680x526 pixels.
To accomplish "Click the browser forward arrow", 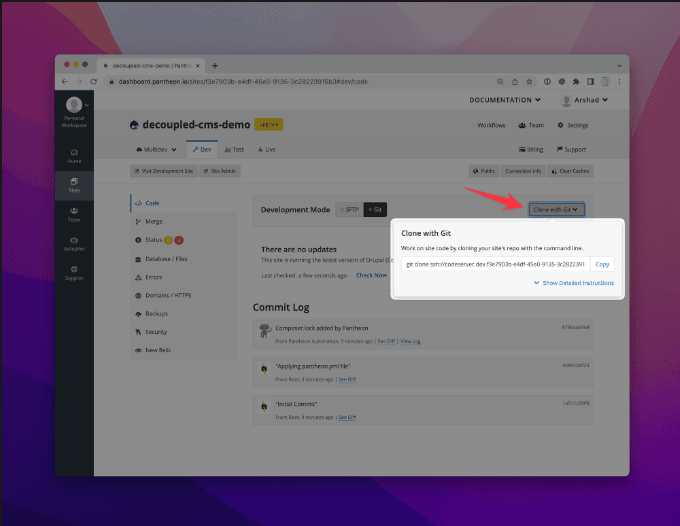I will point(79,82).
